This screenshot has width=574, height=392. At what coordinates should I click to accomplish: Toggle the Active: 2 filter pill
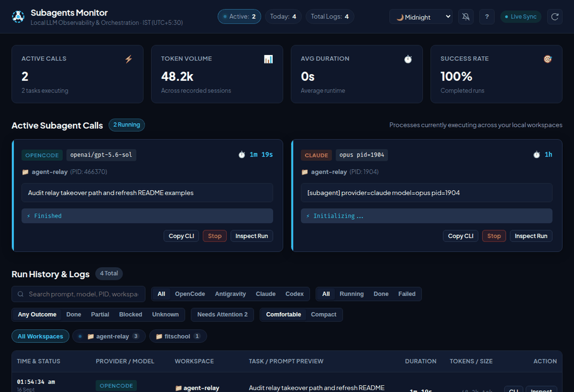(239, 17)
